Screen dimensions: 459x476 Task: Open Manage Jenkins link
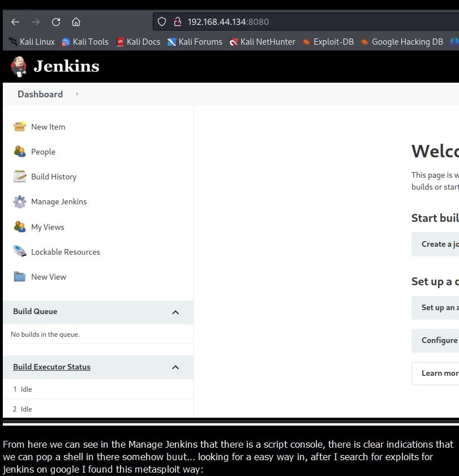59,201
